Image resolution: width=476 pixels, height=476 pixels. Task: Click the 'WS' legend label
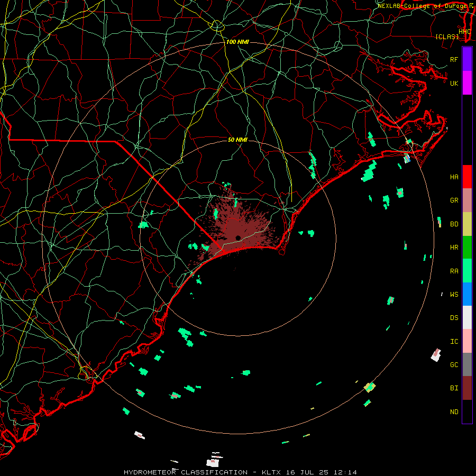click(454, 295)
